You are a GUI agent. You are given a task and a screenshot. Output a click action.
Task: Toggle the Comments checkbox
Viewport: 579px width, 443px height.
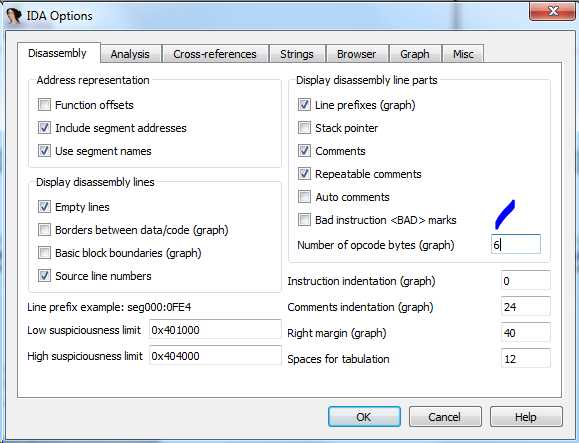pyautogui.click(x=304, y=151)
